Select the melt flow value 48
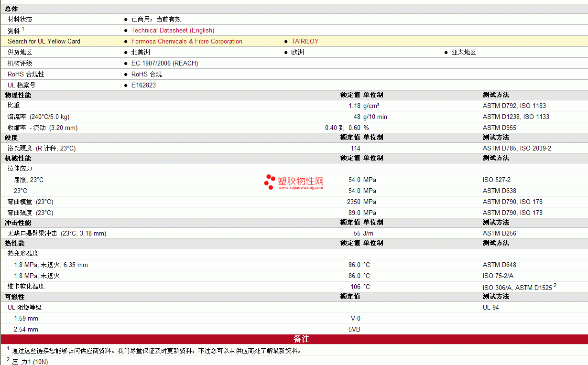Image resolution: width=588 pixels, height=365 pixels. (357, 117)
